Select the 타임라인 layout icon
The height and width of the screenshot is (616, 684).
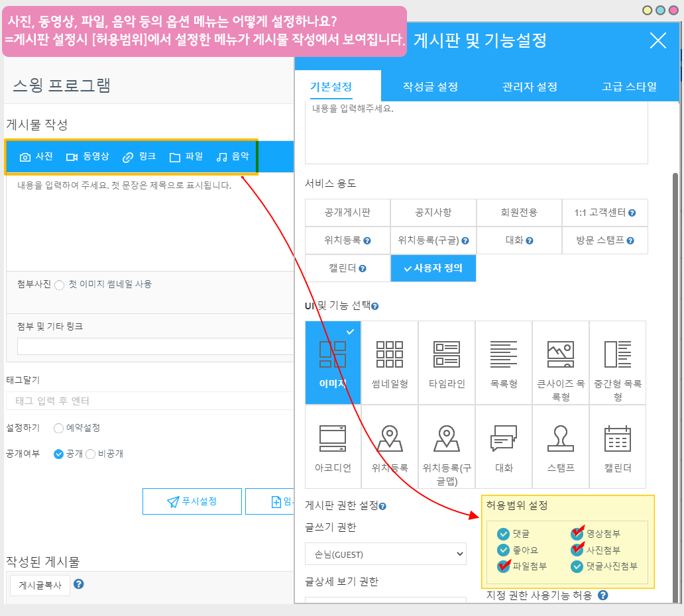(447, 355)
